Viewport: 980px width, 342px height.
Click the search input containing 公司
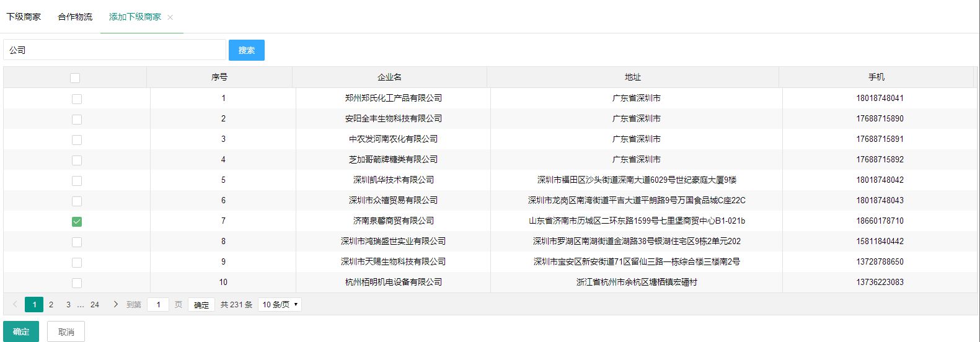(115, 50)
